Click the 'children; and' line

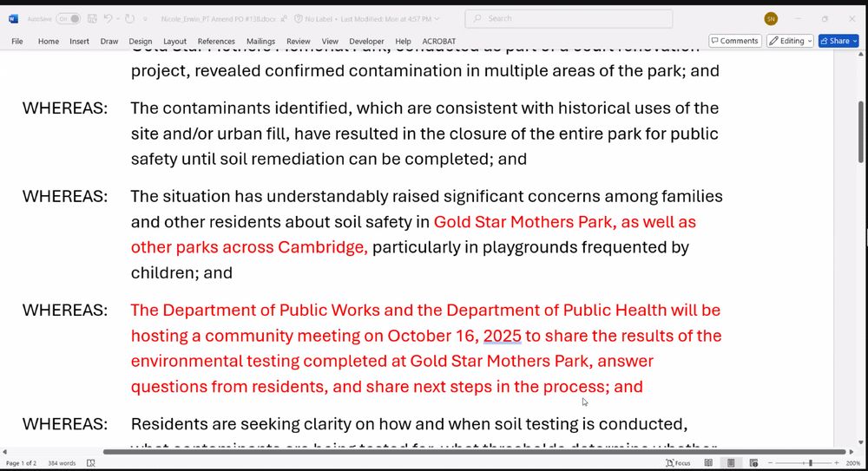181,273
